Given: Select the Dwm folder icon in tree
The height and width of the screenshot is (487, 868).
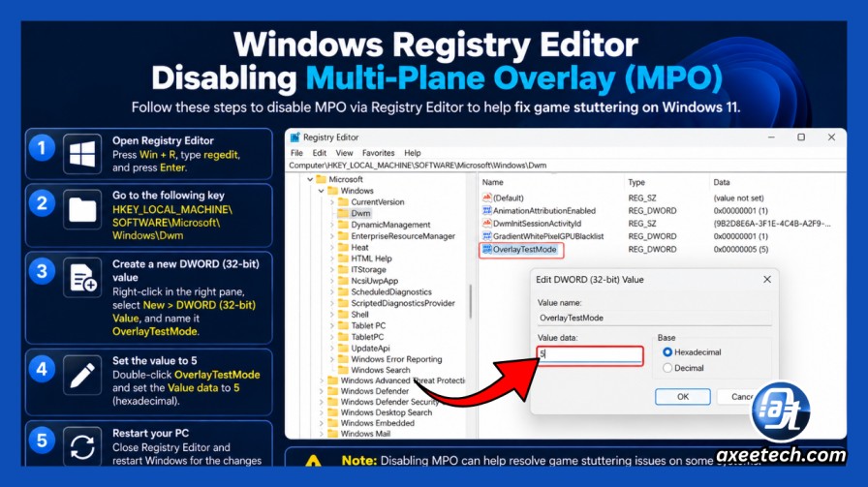Looking at the screenshot, I should coord(343,213).
